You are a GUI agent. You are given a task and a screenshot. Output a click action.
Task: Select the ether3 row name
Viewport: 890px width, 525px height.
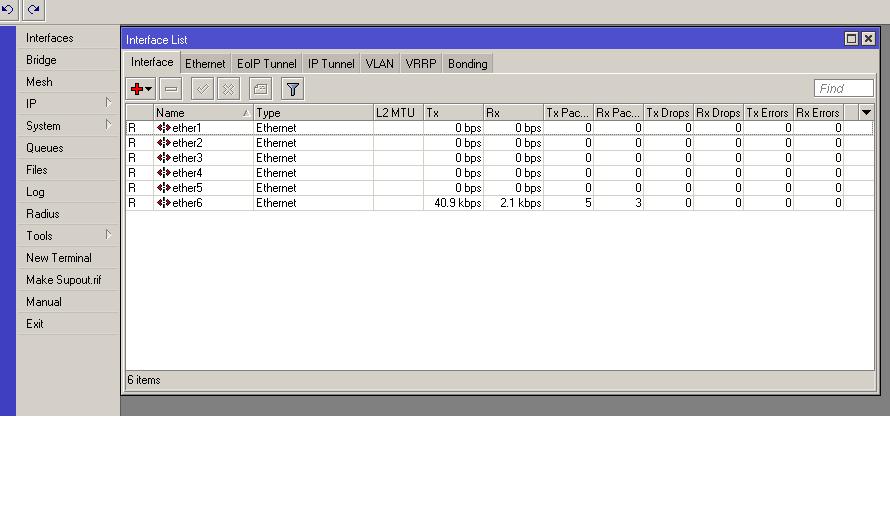pos(187,158)
